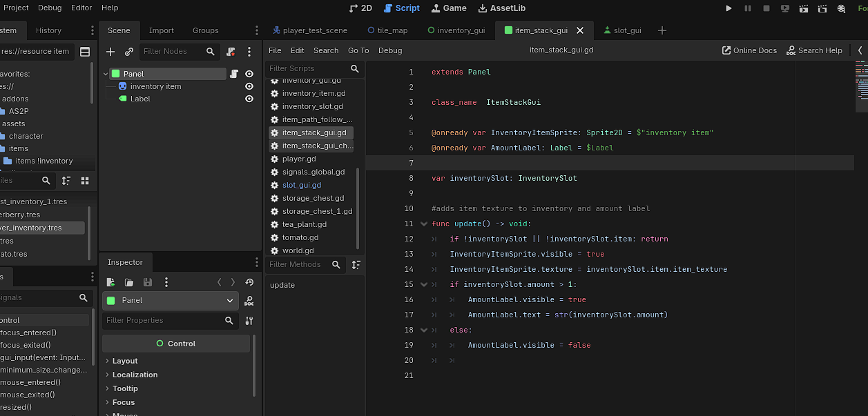868x416 pixels.
Task: Click the instantiate child scene link icon
Action: click(129, 52)
